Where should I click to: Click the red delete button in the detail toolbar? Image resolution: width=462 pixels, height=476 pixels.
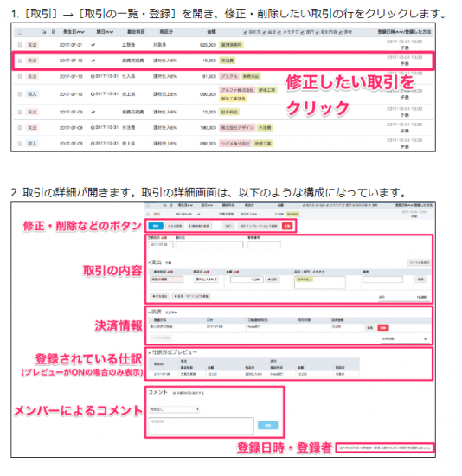tap(287, 226)
